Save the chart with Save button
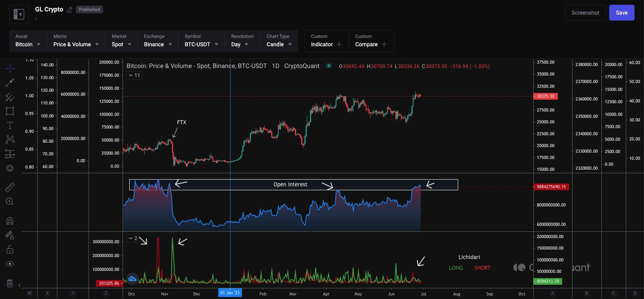Image resolution: width=644 pixels, height=299 pixels. (621, 13)
